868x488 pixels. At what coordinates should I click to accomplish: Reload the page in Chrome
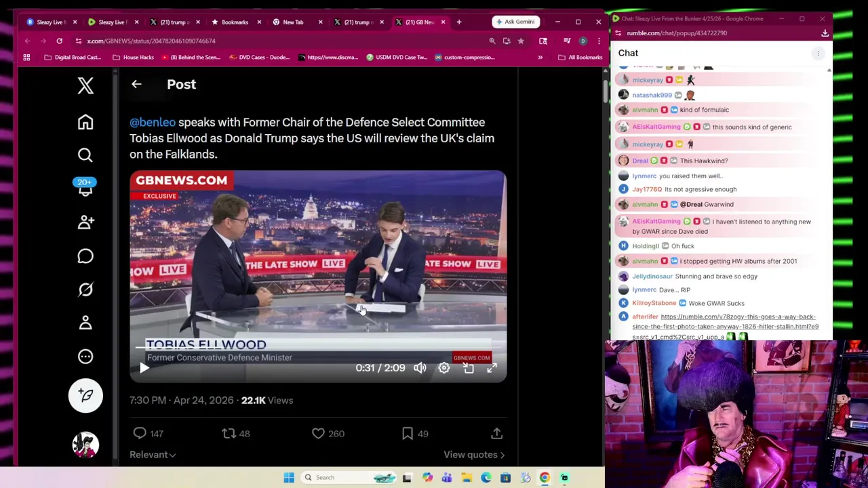point(60,41)
